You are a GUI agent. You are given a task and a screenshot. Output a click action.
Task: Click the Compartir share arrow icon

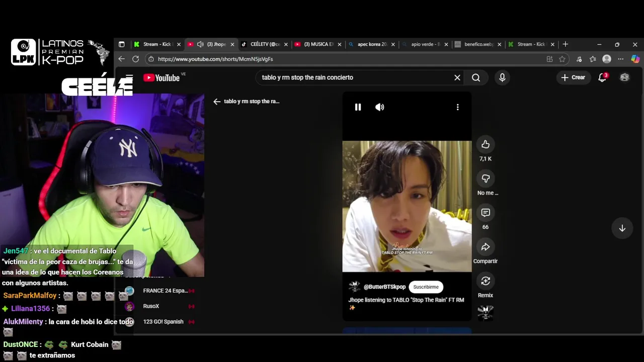tap(486, 247)
